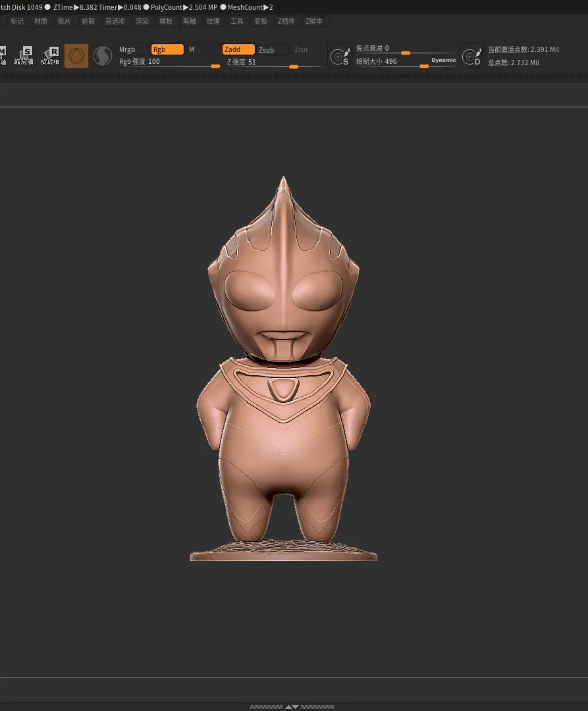588x711 pixels.
Task: Open the 标记 menu
Action: point(17,21)
